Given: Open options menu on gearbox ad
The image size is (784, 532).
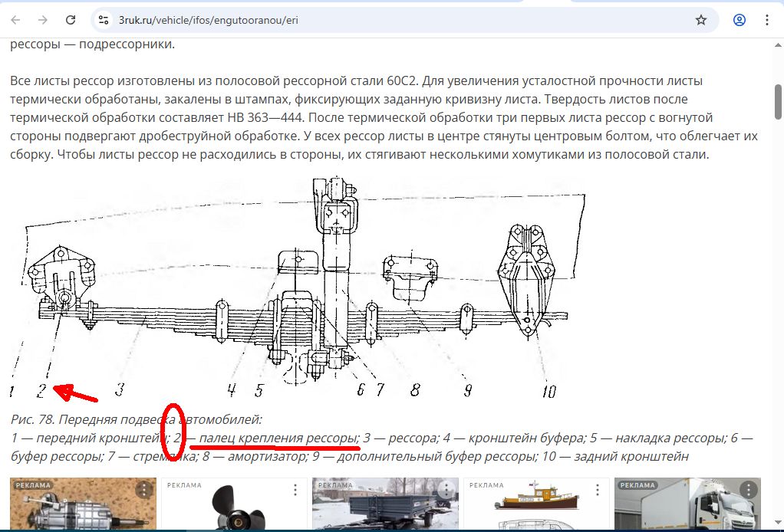Looking at the screenshot, I should click(143, 489).
